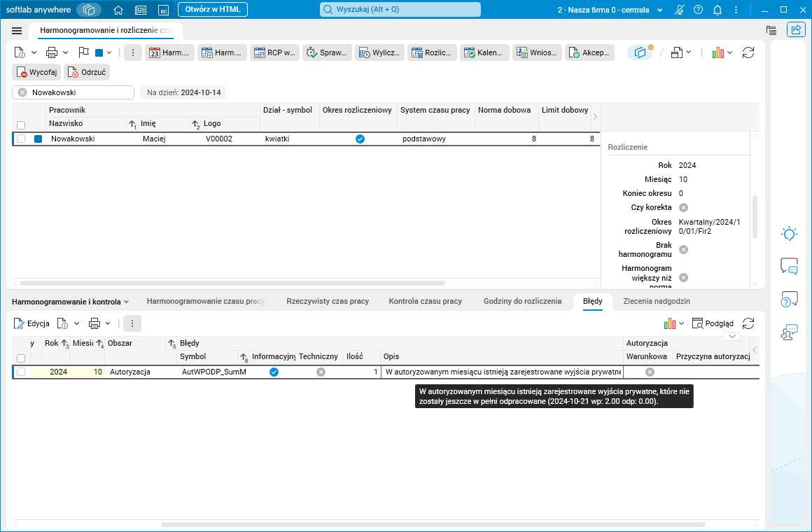Open the help chat icon in right sidebar

789,299
